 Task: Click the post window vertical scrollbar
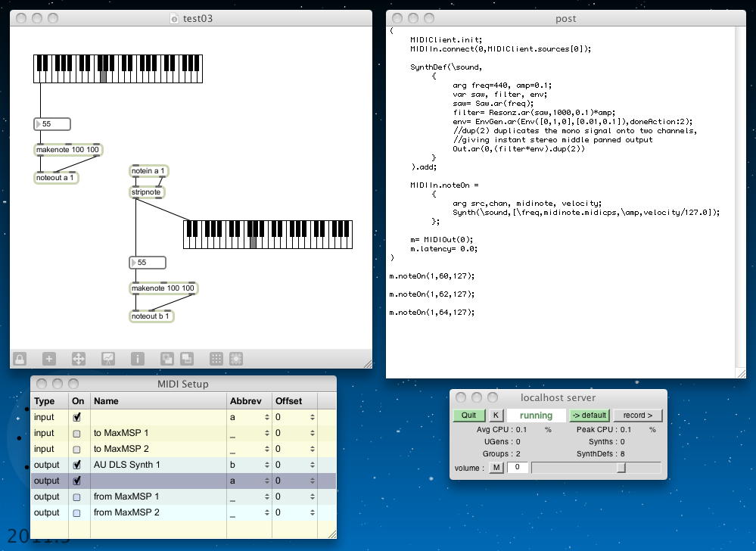pyautogui.click(x=740, y=198)
